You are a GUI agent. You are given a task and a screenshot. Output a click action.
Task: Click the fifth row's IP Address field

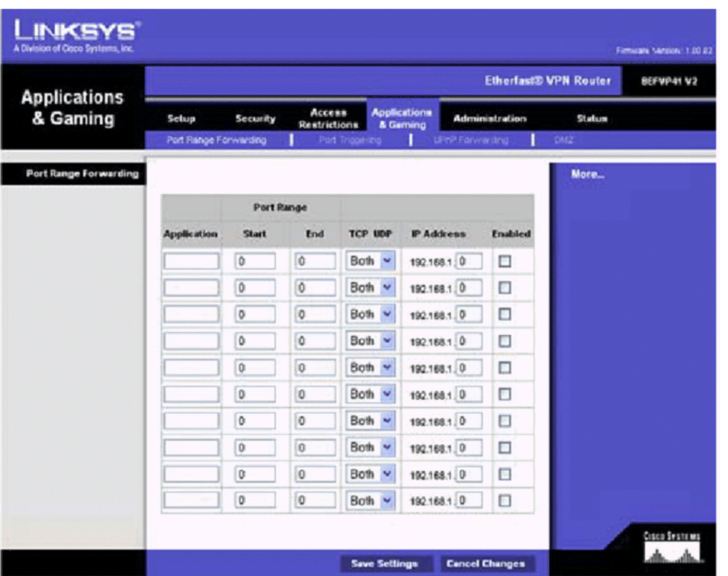click(x=469, y=368)
